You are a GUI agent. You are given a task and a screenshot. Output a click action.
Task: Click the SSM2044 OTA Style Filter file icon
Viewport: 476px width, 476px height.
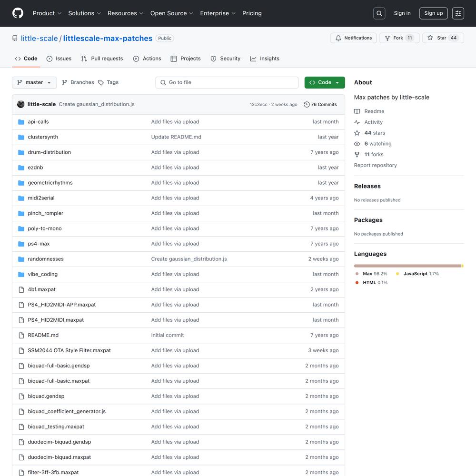[21, 350]
